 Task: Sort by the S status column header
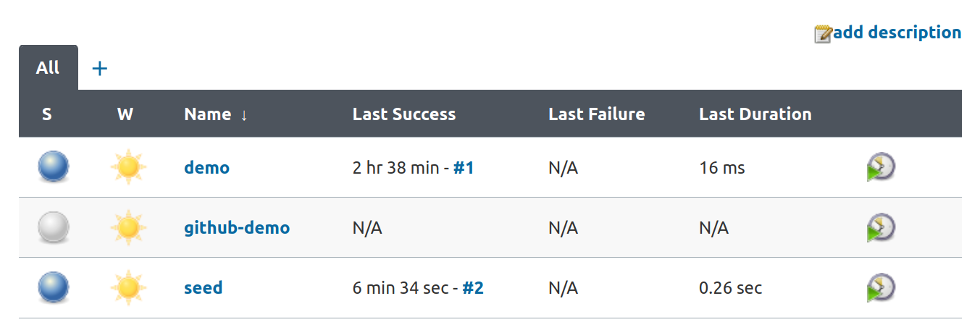[47, 114]
